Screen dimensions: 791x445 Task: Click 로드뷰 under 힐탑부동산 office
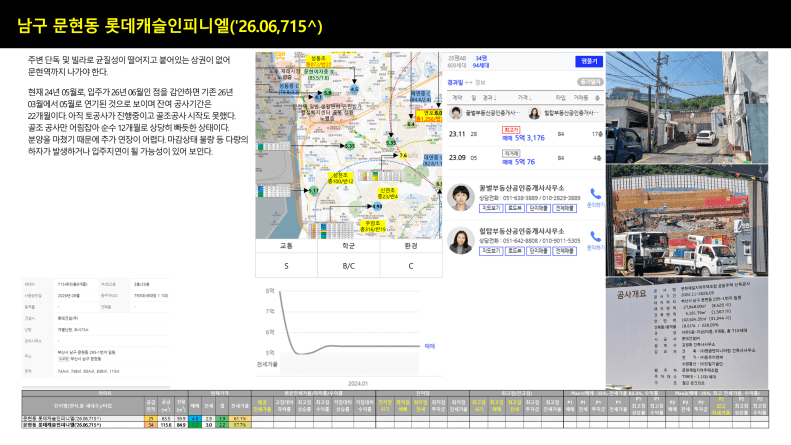click(x=514, y=251)
